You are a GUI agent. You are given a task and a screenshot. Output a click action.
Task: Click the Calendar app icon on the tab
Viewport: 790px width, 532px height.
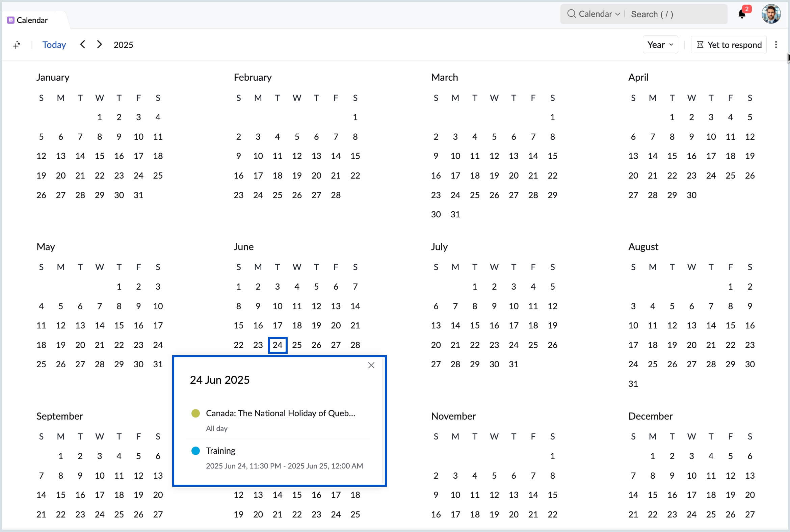[10, 20]
